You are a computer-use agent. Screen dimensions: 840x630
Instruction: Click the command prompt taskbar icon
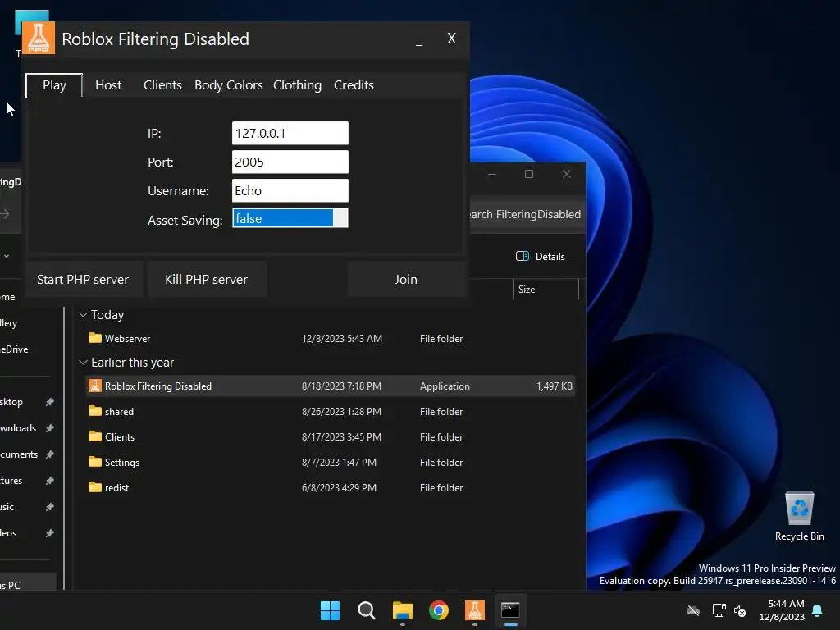tap(510, 610)
